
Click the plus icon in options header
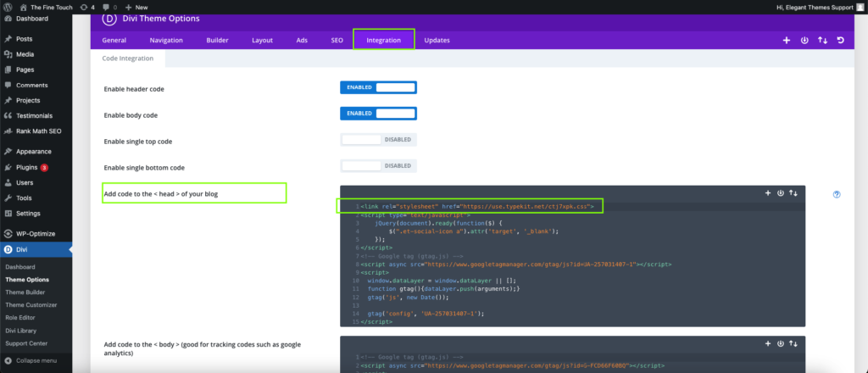[786, 41]
